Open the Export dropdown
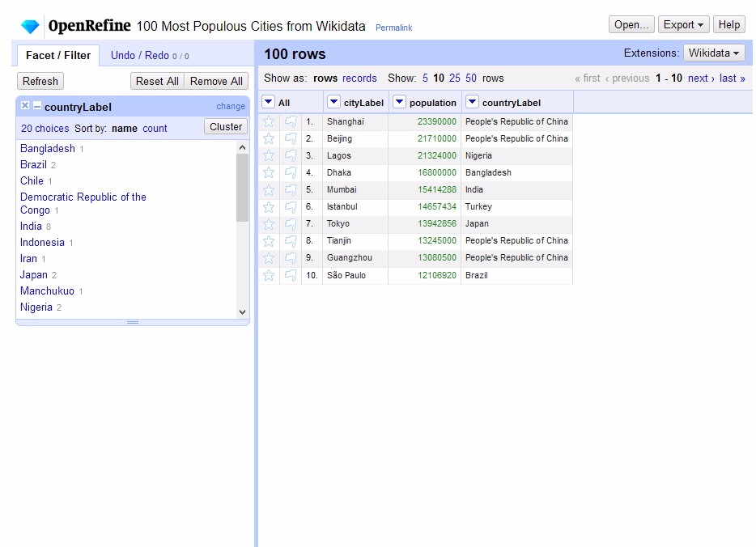The width and height of the screenshot is (756, 547). click(683, 24)
